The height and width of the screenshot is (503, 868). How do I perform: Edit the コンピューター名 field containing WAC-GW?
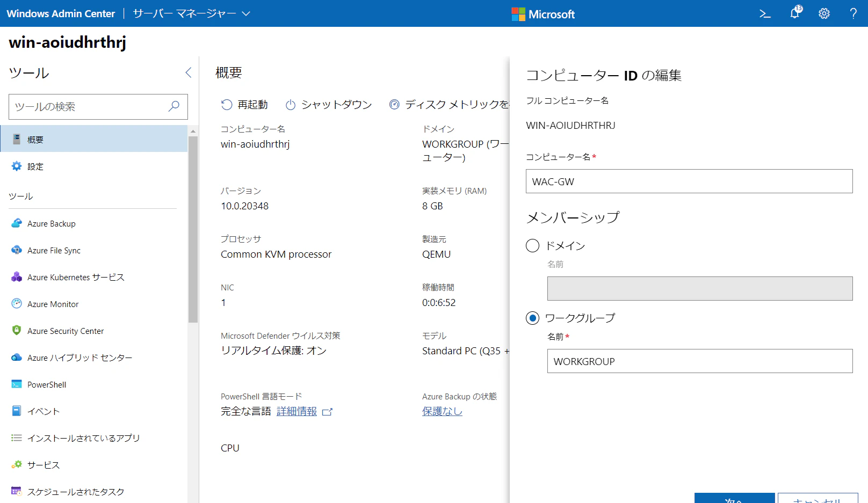tap(689, 181)
